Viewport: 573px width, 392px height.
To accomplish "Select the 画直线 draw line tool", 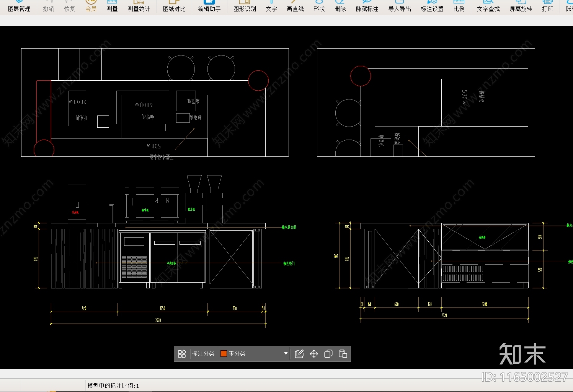I will point(295,7).
